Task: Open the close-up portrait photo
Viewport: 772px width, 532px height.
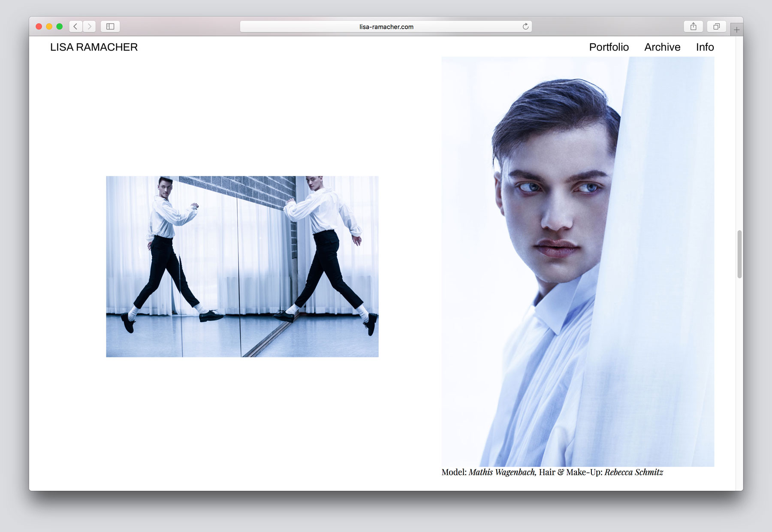Action: [578, 262]
